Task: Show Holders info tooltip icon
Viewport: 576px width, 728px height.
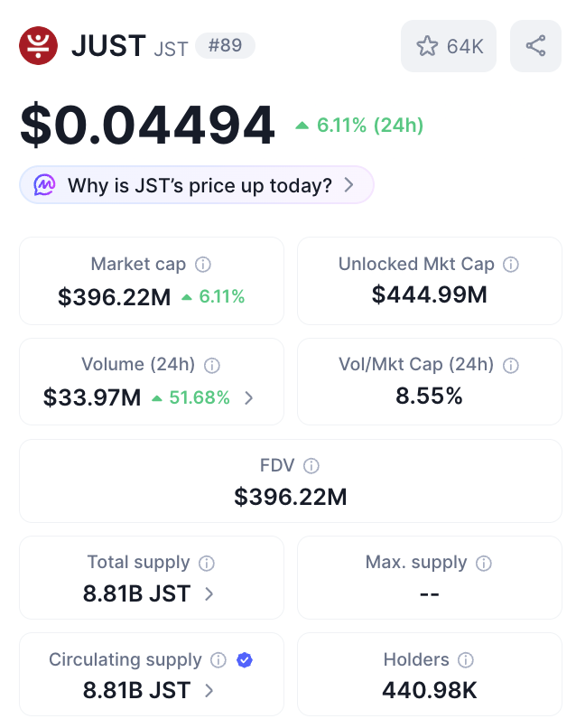Action: (x=466, y=660)
